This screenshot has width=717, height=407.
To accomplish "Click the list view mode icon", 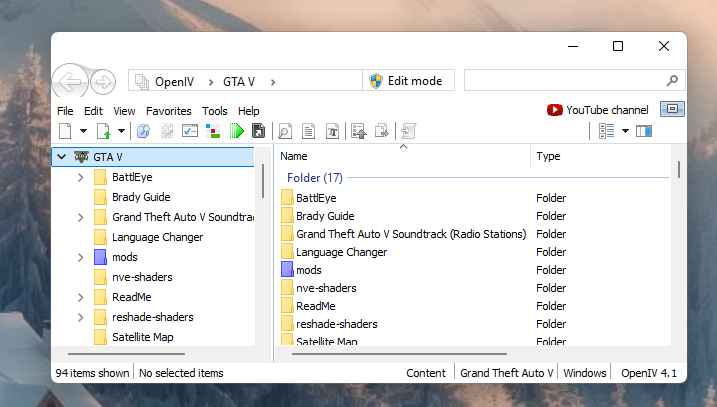I will 606,131.
